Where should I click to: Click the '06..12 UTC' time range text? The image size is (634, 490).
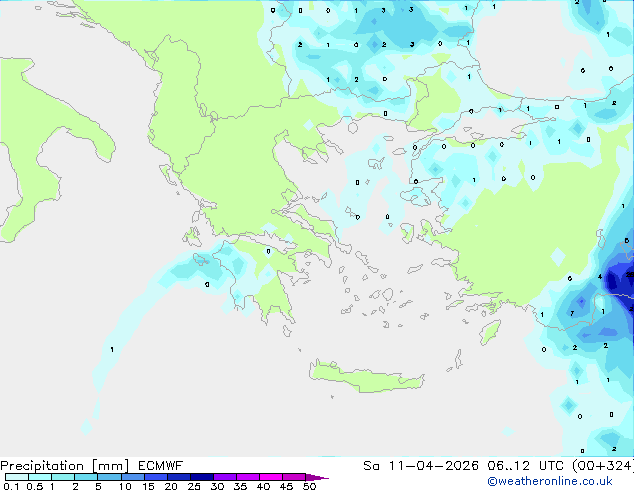[525, 465]
